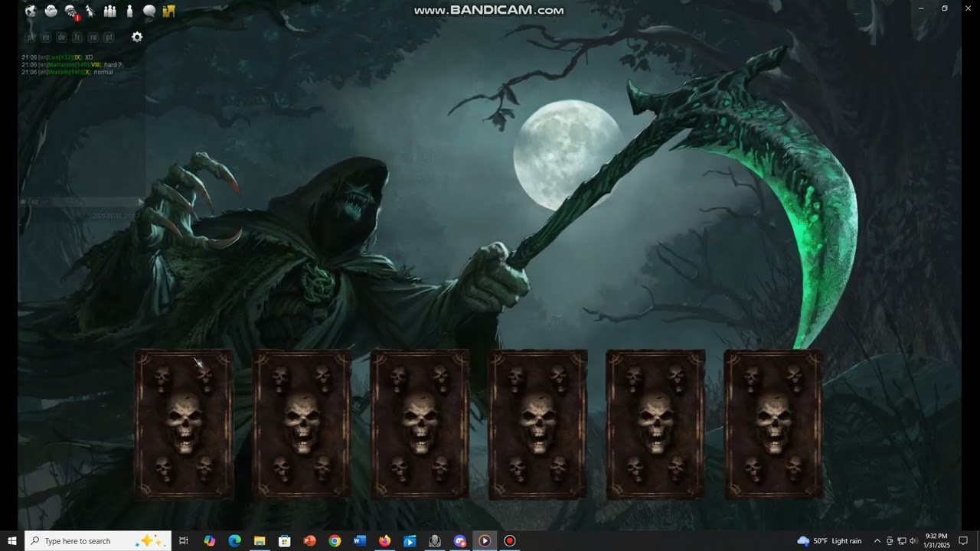Click the chat message "XD"

(x=89, y=57)
